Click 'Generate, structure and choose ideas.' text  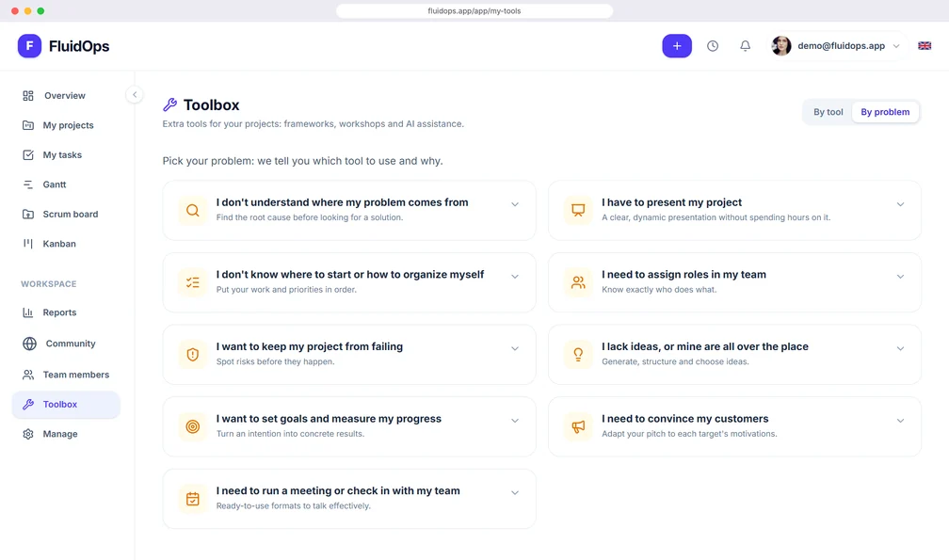point(675,361)
